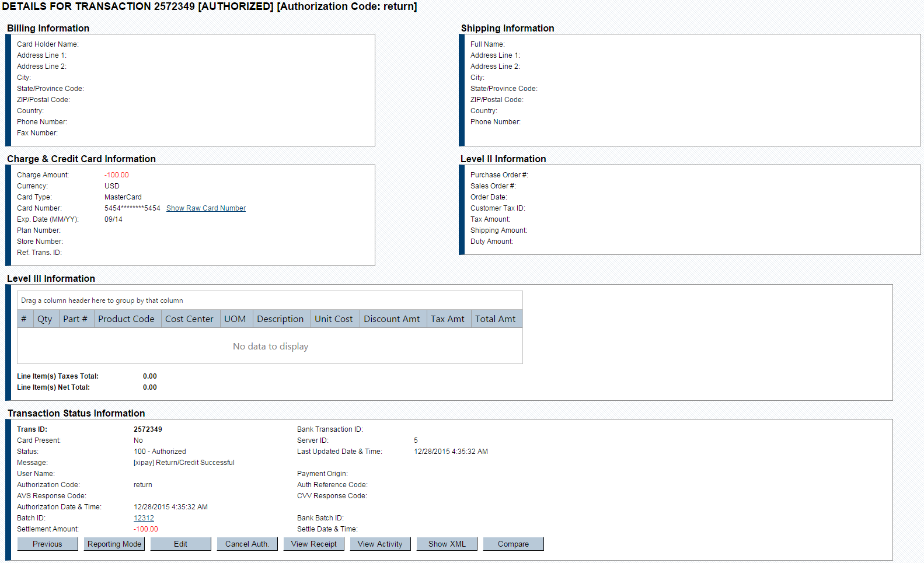Open View Receipt
Image resolution: width=924 pixels, height=563 pixels.
click(x=313, y=544)
